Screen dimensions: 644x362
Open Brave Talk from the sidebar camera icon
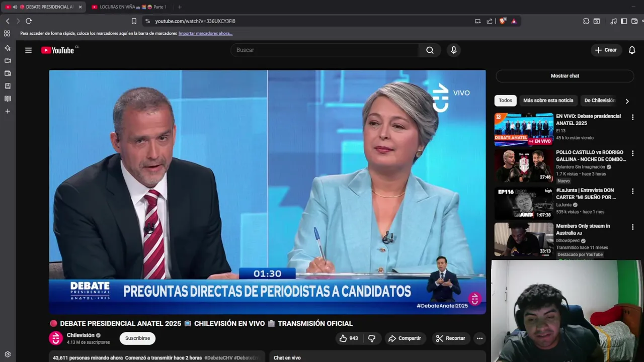click(x=8, y=61)
